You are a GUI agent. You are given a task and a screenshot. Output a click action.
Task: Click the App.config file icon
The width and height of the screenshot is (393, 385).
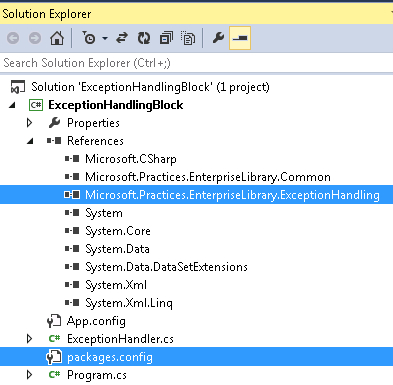click(x=54, y=321)
